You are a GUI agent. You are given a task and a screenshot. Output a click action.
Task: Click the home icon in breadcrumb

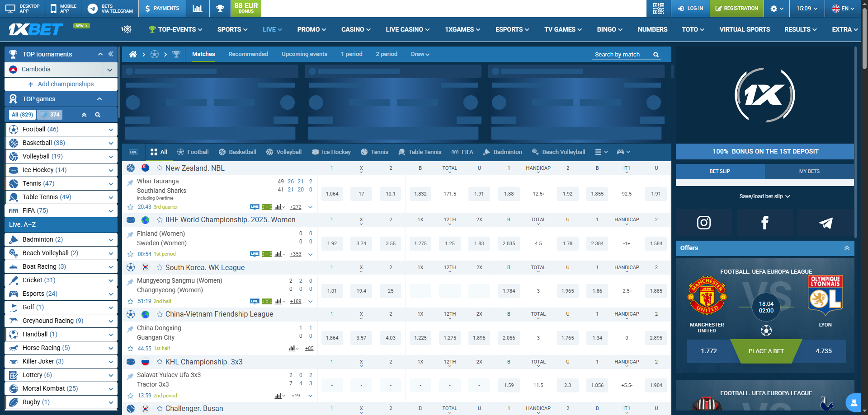coord(133,54)
